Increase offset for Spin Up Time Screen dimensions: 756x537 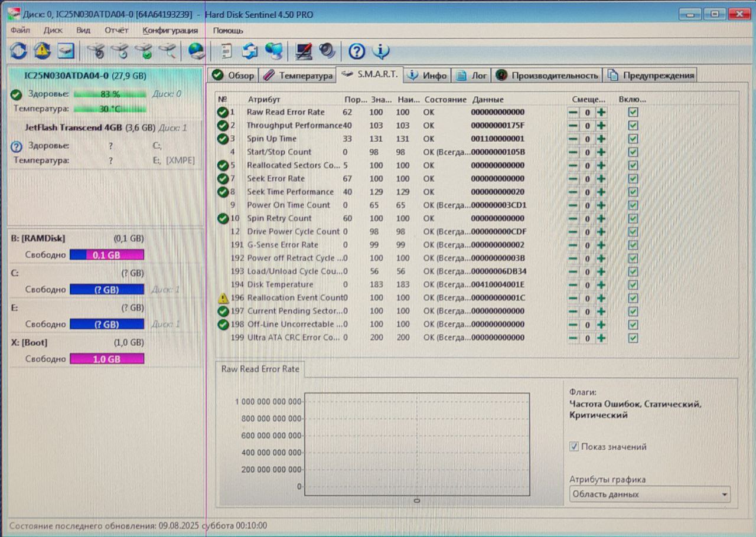tap(601, 139)
